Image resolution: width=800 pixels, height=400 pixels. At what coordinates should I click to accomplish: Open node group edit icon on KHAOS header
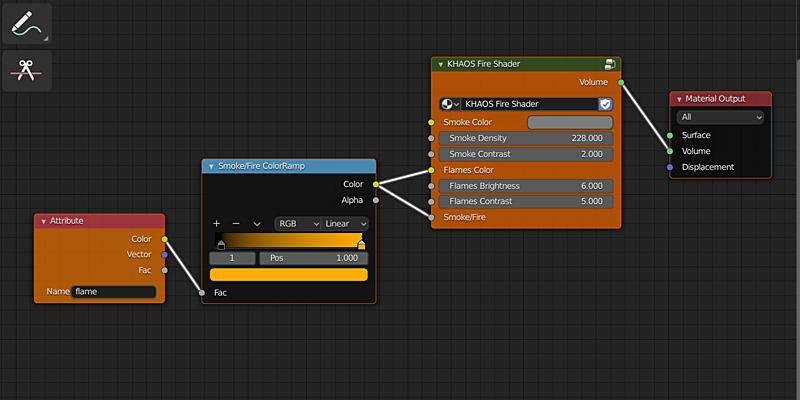[x=610, y=64]
